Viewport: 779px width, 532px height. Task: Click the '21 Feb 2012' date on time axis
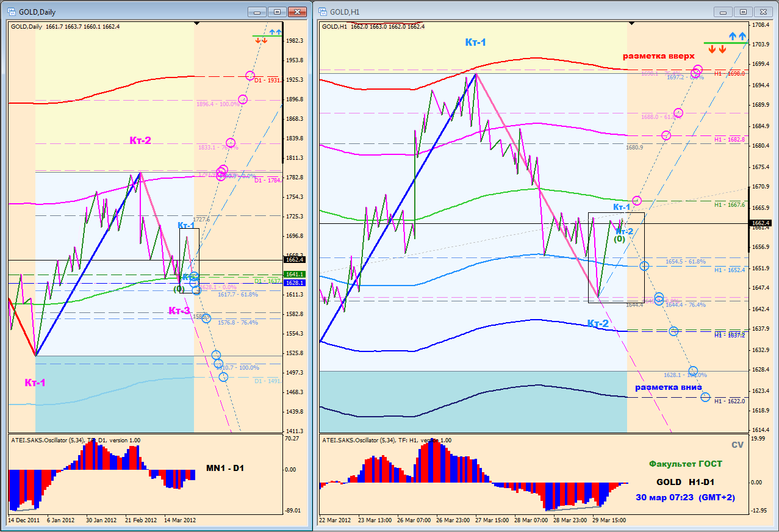pos(140,520)
